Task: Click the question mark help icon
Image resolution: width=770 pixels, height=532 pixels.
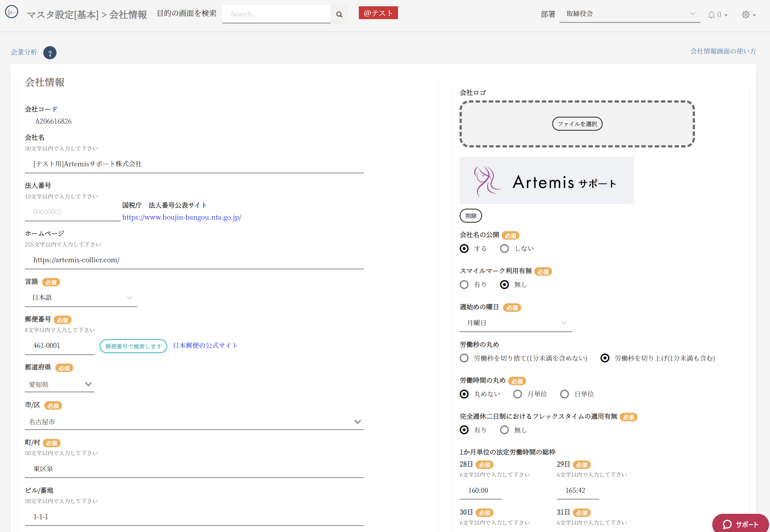Action: tap(50, 53)
